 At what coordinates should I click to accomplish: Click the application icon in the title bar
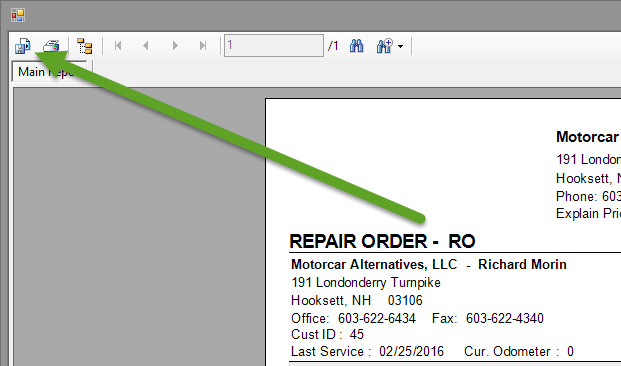18,15
